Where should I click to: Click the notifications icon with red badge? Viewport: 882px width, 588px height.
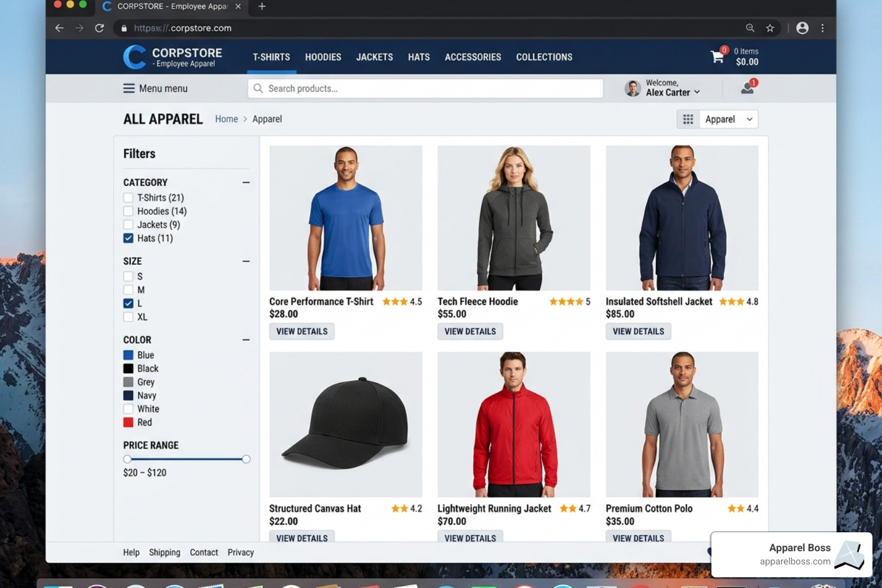(x=748, y=88)
